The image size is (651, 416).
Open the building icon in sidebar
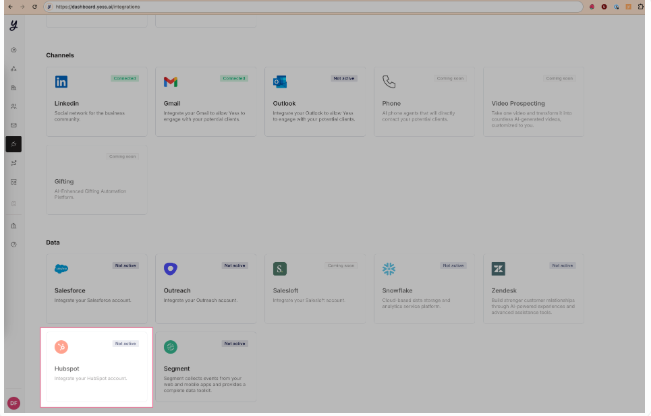coord(14,88)
